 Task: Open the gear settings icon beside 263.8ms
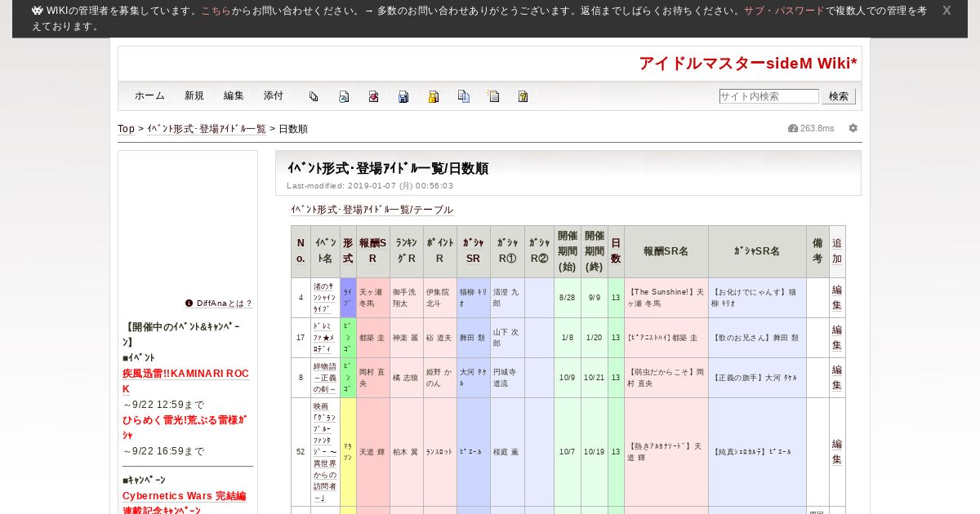pos(853,128)
